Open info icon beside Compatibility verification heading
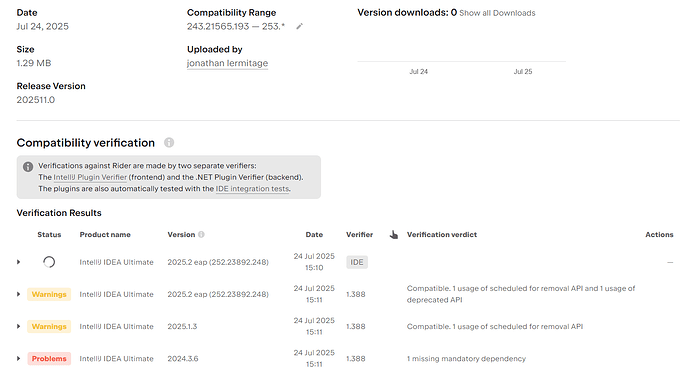 point(169,143)
